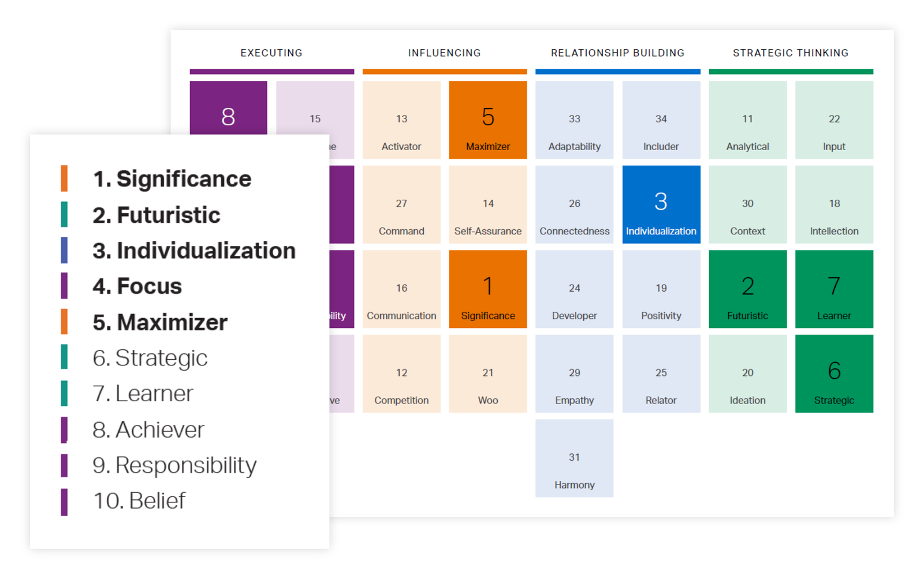Click the Strategic Thinking header
The width and height of the screenshot is (924, 578).
[790, 53]
